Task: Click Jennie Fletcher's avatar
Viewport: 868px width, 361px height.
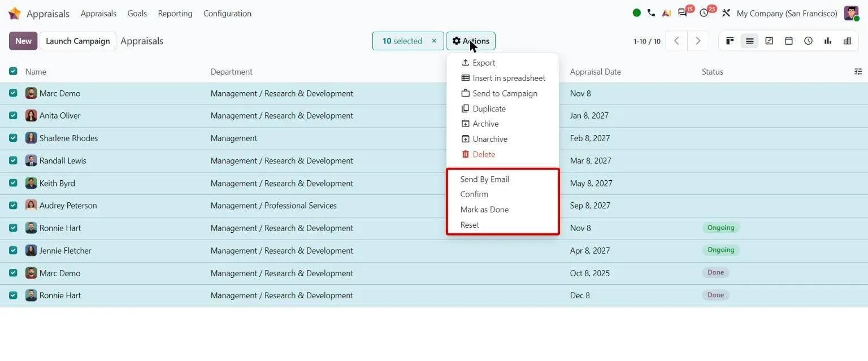Action: click(x=31, y=250)
